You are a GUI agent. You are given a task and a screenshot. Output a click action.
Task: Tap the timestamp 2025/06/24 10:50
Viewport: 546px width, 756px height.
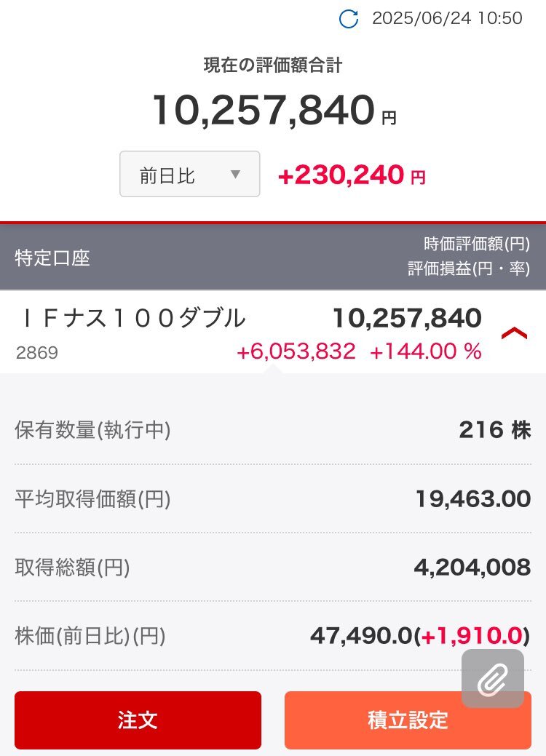pos(447,18)
